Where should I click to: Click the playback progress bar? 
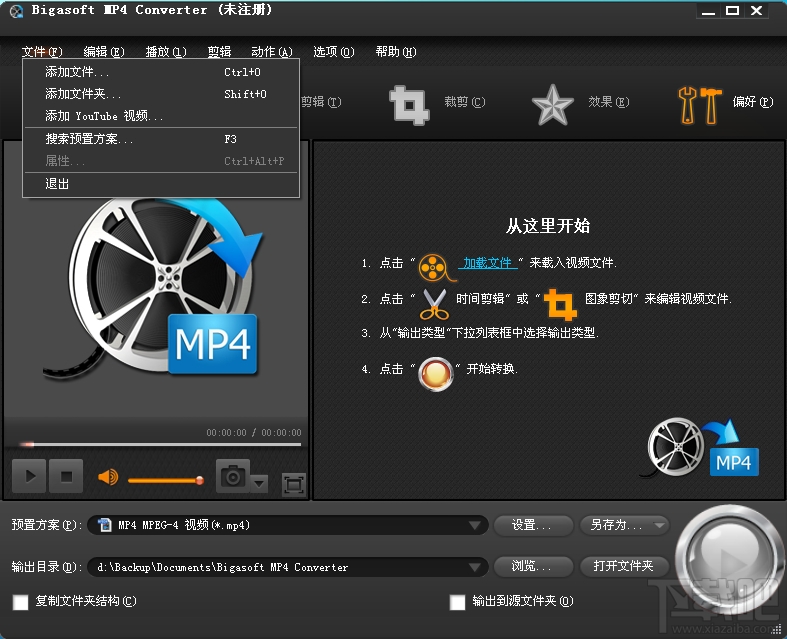click(x=161, y=444)
